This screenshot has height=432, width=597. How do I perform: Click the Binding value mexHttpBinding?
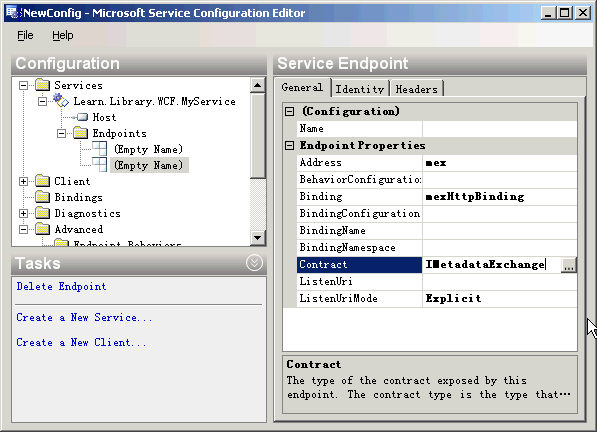tap(475, 196)
